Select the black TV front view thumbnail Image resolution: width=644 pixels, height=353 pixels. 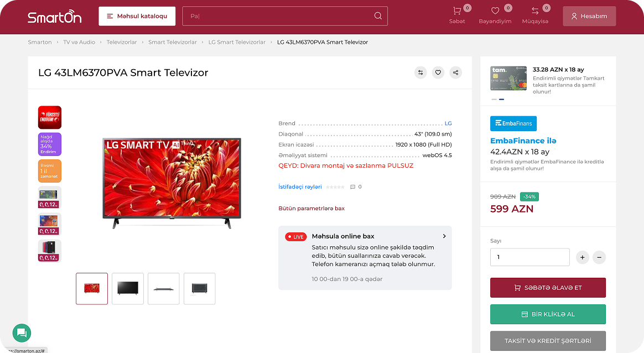[x=128, y=288]
